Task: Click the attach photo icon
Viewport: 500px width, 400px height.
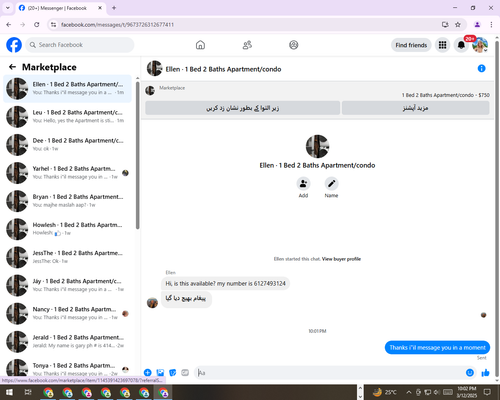Action: pos(160,373)
